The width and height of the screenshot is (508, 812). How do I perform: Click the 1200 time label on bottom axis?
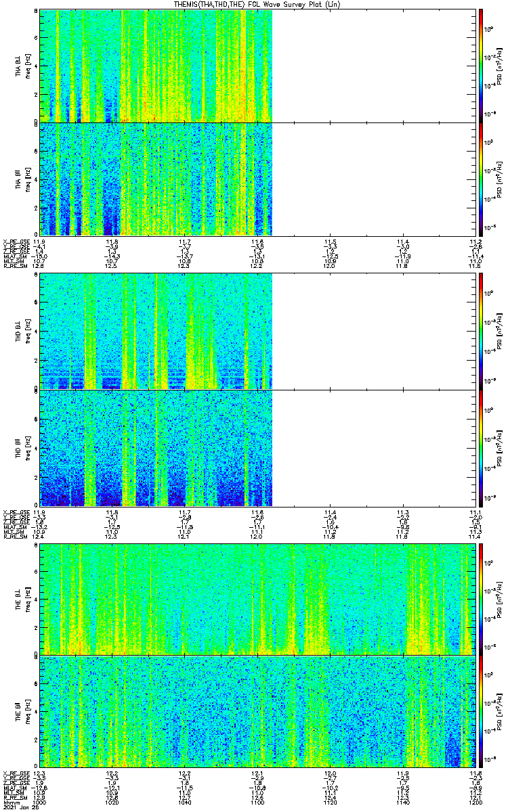pyautogui.click(x=475, y=802)
